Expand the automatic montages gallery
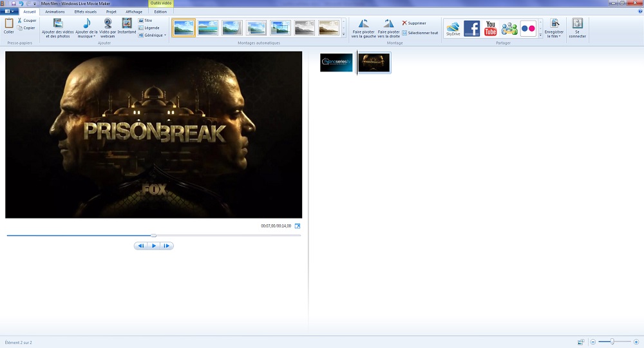Viewport: 644px width, 348px height. [x=344, y=35]
